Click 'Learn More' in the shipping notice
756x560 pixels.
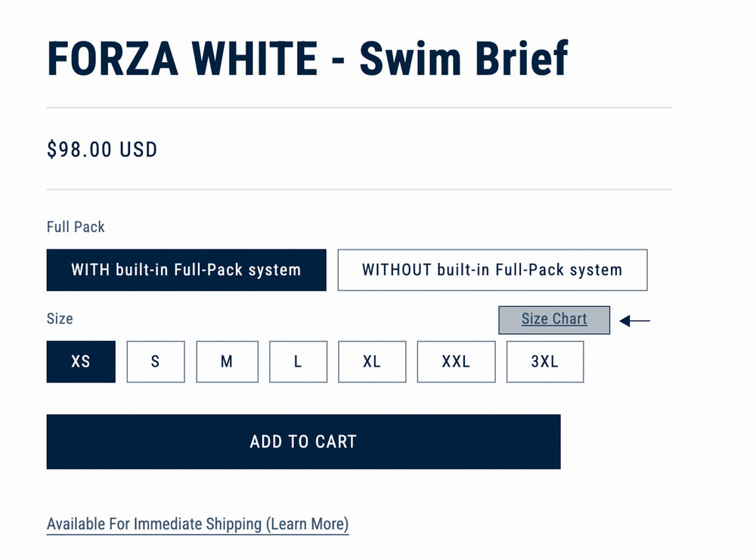point(308,524)
